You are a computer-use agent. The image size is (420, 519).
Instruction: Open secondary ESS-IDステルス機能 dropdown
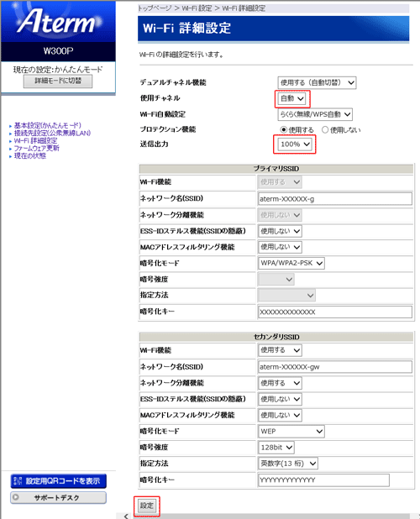click(280, 399)
